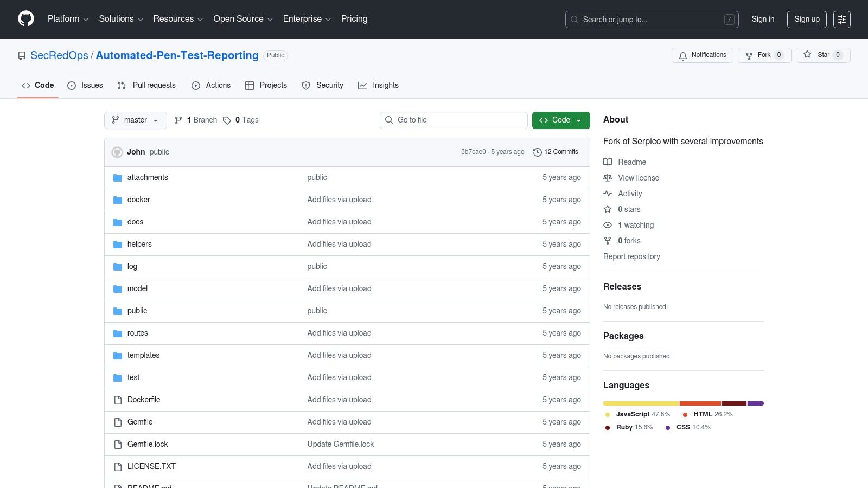Click the GitHub logo icon
The image size is (868, 488).
(26, 19)
